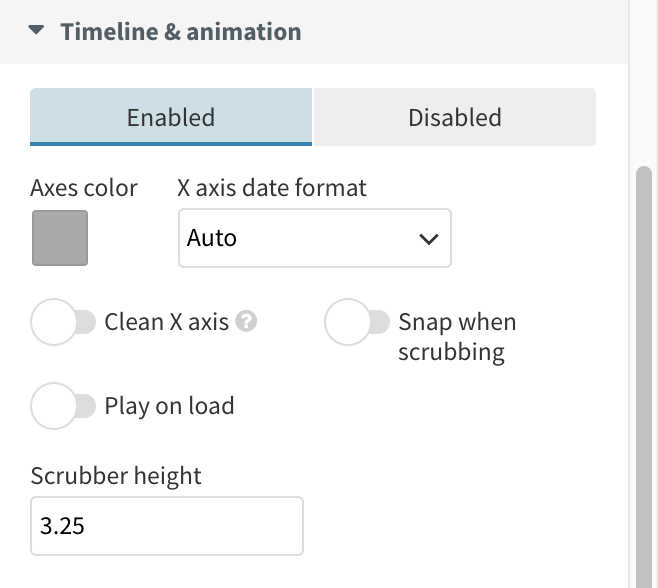Image resolution: width=658 pixels, height=588 pixels.
Task: Click the Timeline & animation header title
Action: pyautogui.click(x=180, y=31)
